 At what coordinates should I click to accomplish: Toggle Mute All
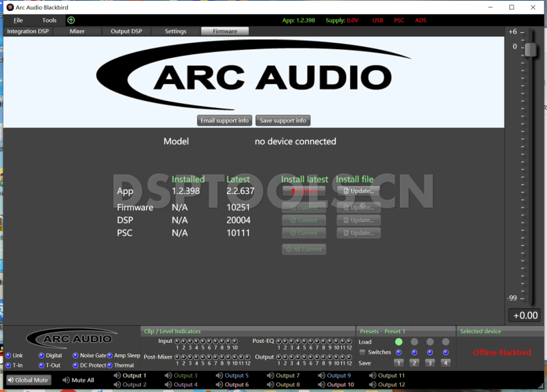[79, 380]
